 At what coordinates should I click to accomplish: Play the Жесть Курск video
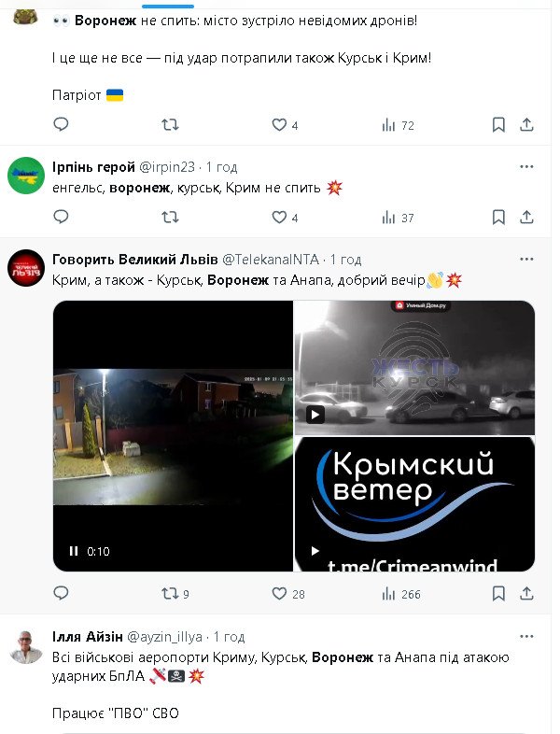click(x=315, y=415)
